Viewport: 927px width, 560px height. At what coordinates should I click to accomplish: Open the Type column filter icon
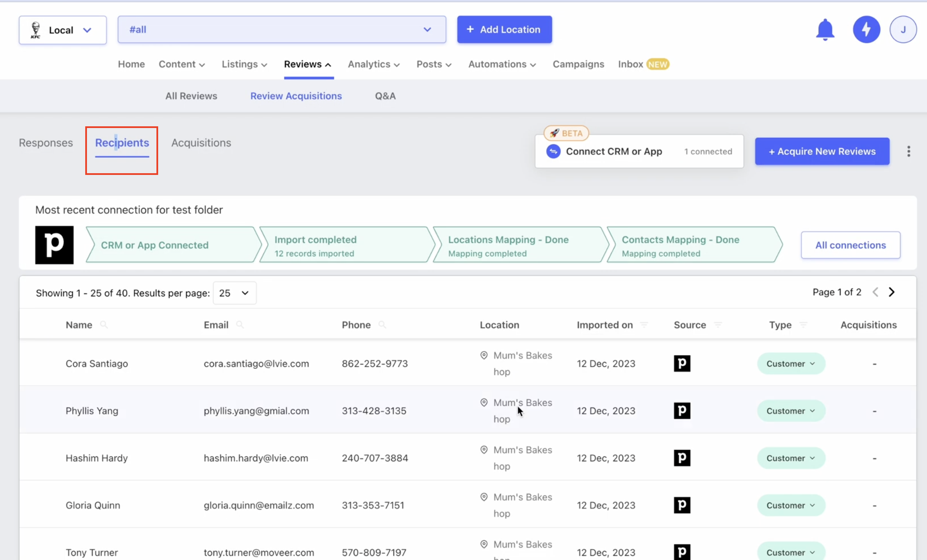pos(803,324)
